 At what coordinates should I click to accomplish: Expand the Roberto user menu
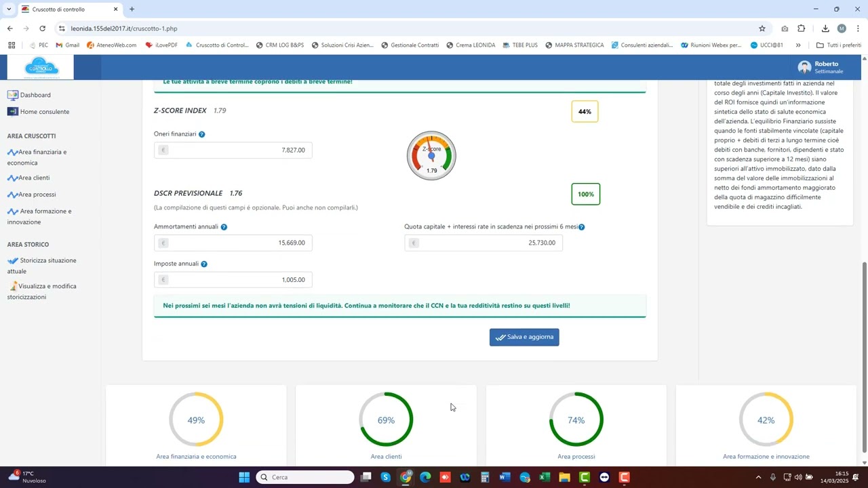(821, 67)
